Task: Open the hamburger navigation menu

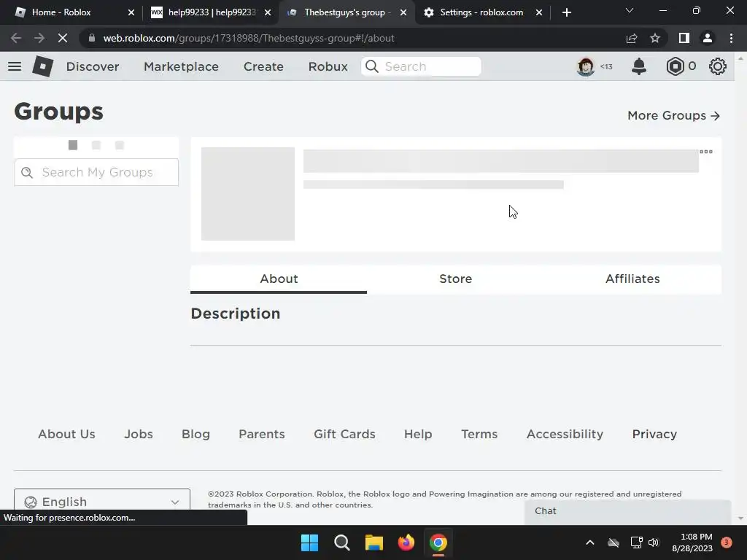Action: tap(15, 66)
